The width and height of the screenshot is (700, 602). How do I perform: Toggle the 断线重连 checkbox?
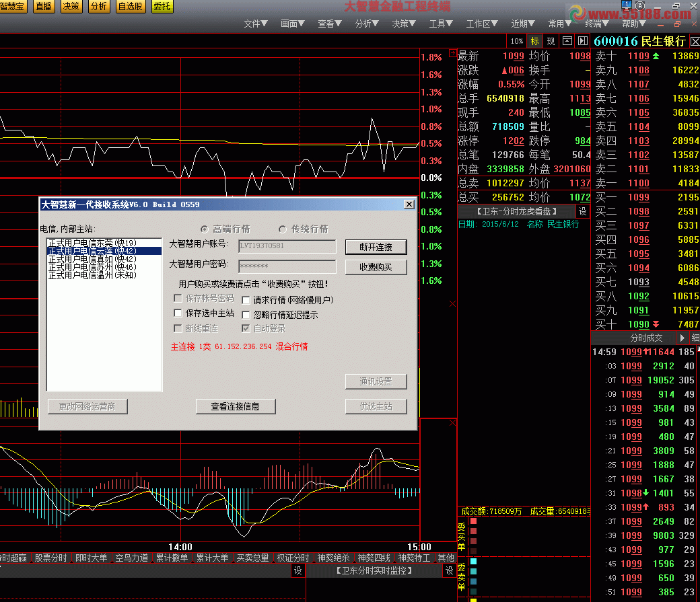(x=178, y=328)
